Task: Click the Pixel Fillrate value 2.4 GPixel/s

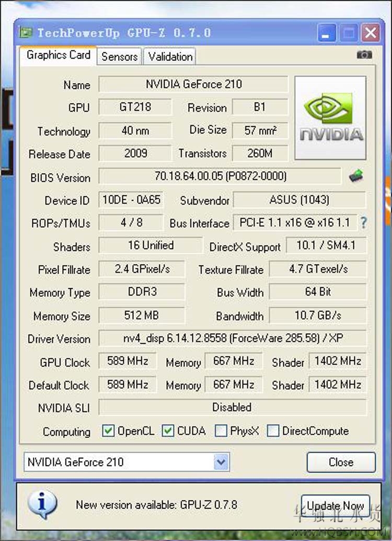Action: (142, 269)
